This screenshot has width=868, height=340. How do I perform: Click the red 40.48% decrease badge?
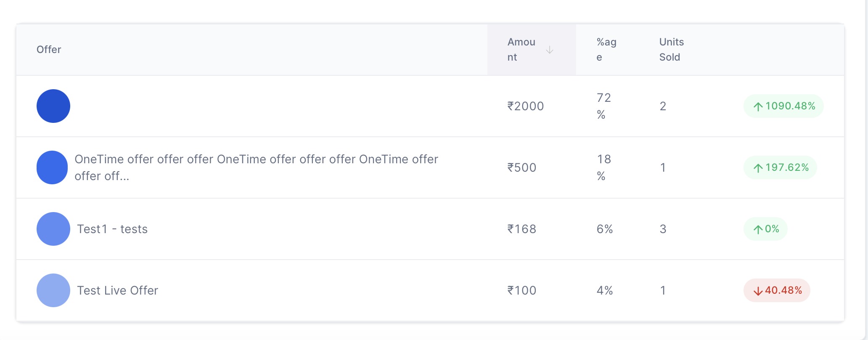pos(777,290)
